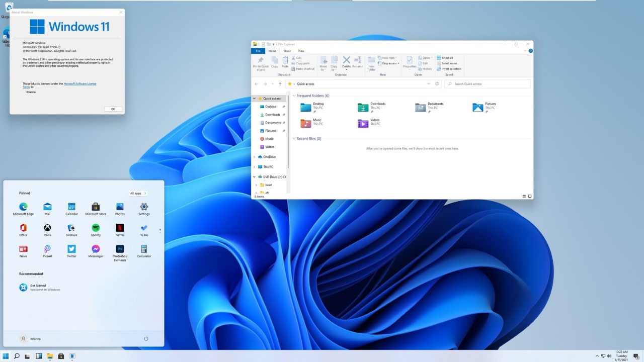The image size is (644, 362).
Task: Open Spotify pinned app
Action: click(x=96, y=230)
